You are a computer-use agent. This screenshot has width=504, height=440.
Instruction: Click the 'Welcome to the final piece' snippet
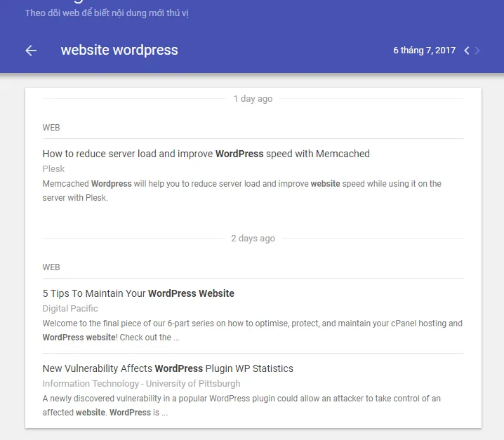(252, 330)
